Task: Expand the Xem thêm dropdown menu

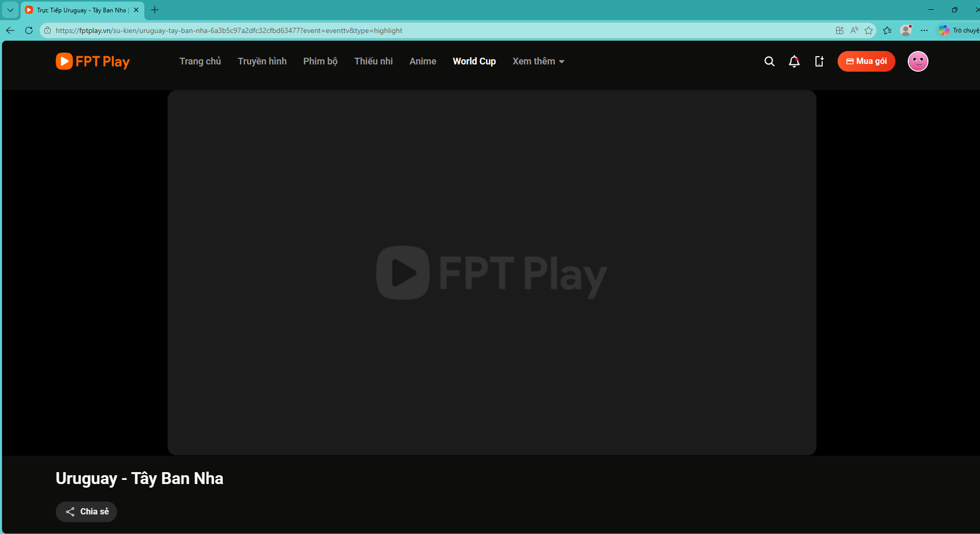Action: (538, 61)
